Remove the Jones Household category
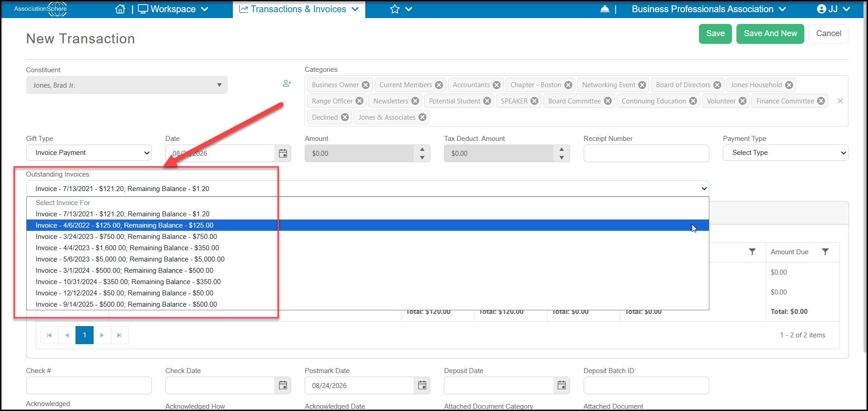Image resolution: width=868 pixels, height=411 pixels. pos(789,85)
